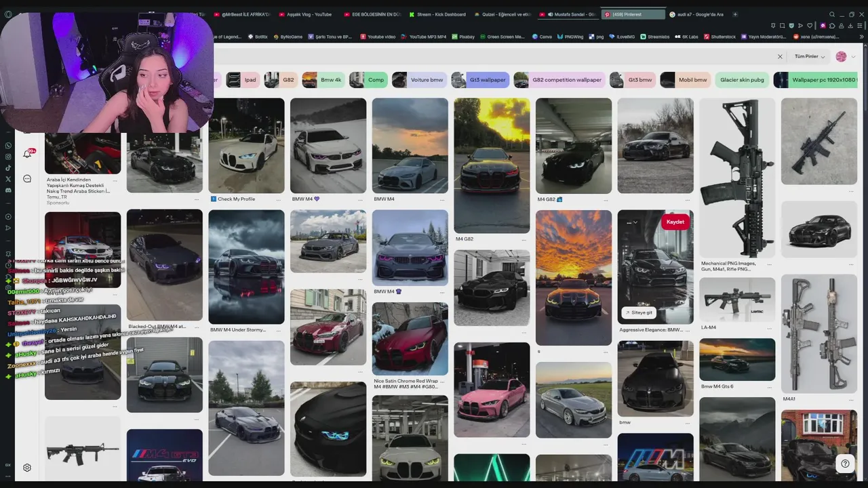The image size is (868, 488).
Task: Click the Temu_TR sponsor name
Action: point(56,197)
